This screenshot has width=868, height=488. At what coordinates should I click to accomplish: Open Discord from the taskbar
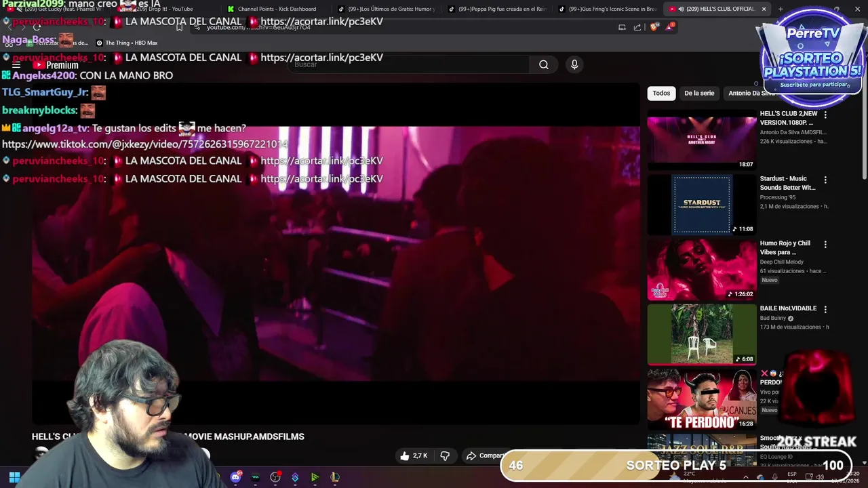tap(235, 477)
